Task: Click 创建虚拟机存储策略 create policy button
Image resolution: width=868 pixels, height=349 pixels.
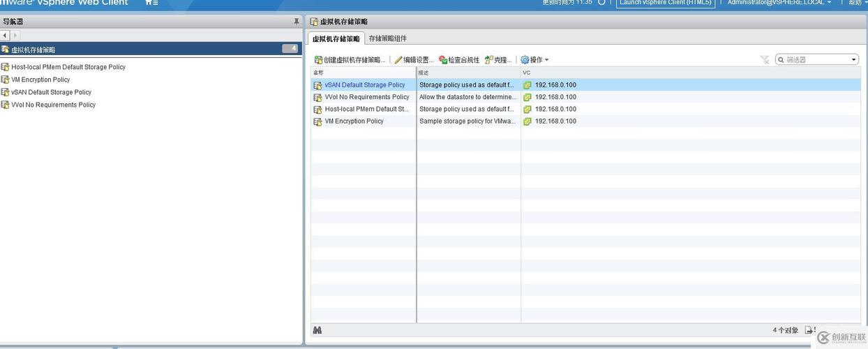Action: (x=350, y=60)
